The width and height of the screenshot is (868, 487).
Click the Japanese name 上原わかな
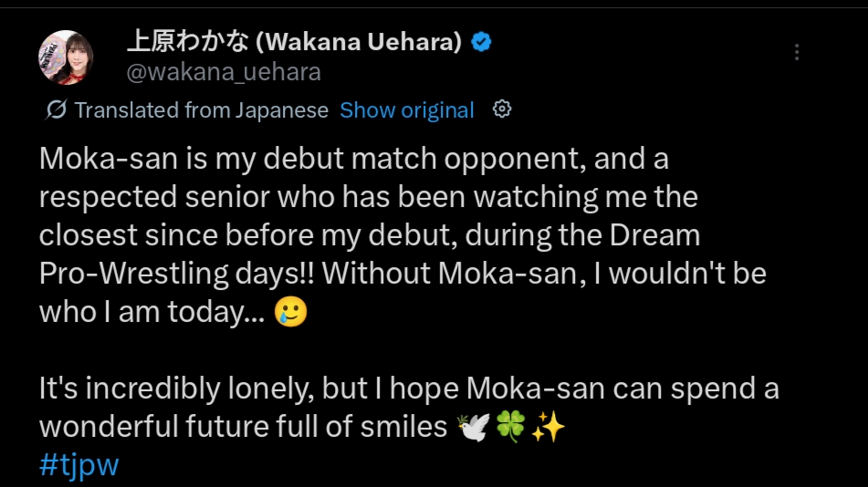pyautogui.click(x=187, y=42)
